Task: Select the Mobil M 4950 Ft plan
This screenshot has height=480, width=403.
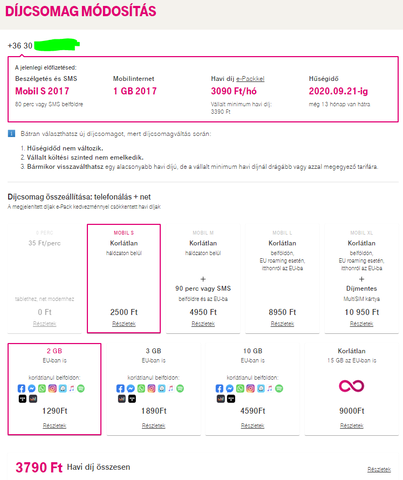Action: 203,278
